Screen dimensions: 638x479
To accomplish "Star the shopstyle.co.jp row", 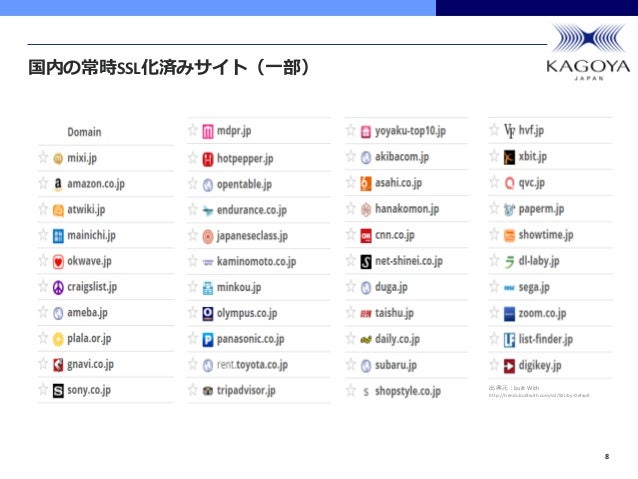I will coord(350,391).
